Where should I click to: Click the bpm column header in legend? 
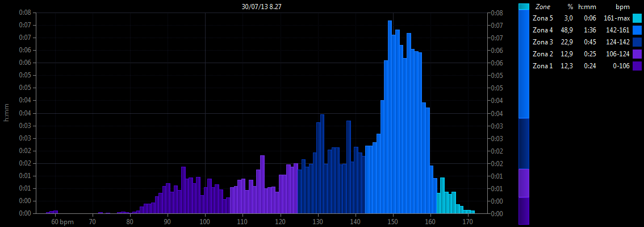coord(622,7)
